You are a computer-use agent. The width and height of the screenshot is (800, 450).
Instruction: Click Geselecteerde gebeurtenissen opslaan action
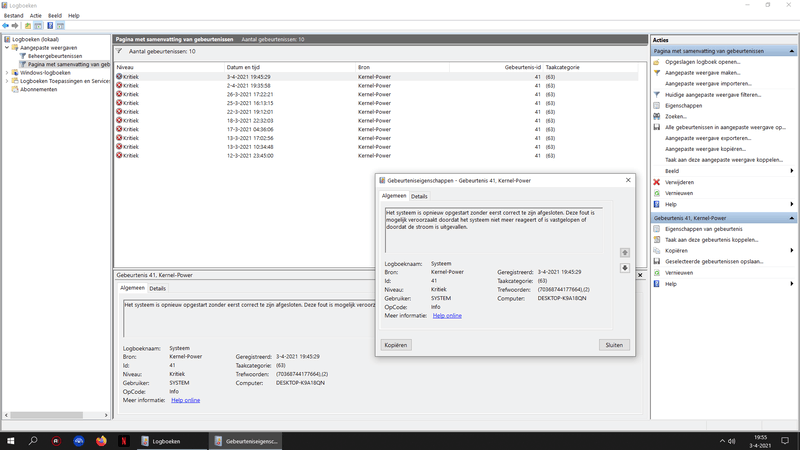tap(714, 261)
